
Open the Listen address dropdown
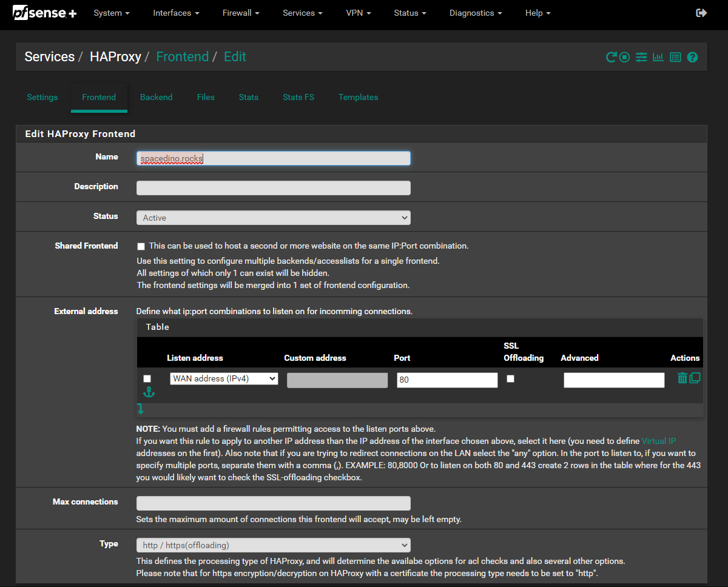coord(223,378)
